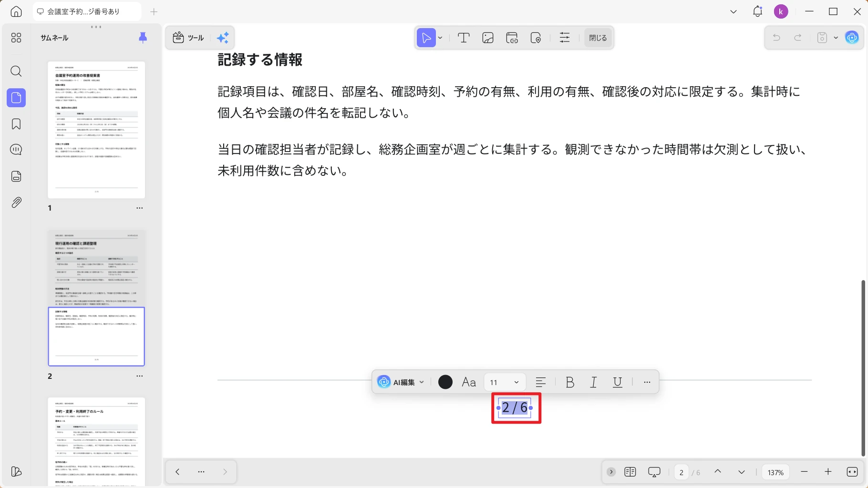Open the attachments paperclip panel
Viewport: 868px width, 488px height.
(x=16, y=203)
